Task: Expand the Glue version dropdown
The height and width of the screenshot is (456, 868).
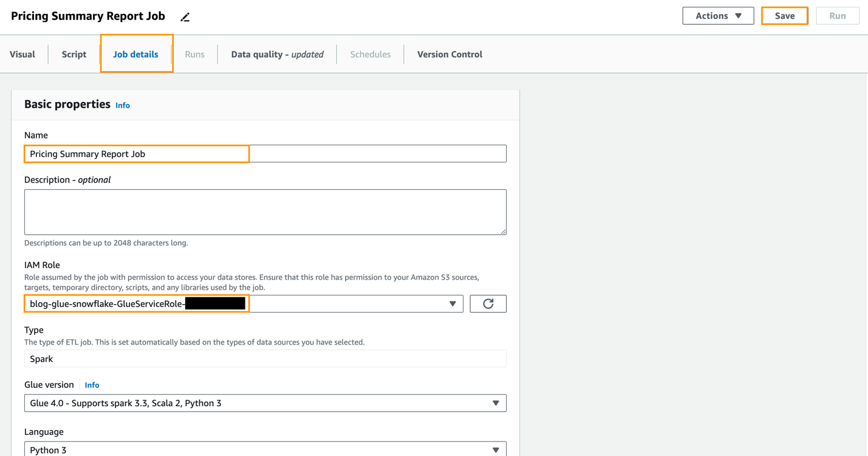Action: (x=265, y=403)
